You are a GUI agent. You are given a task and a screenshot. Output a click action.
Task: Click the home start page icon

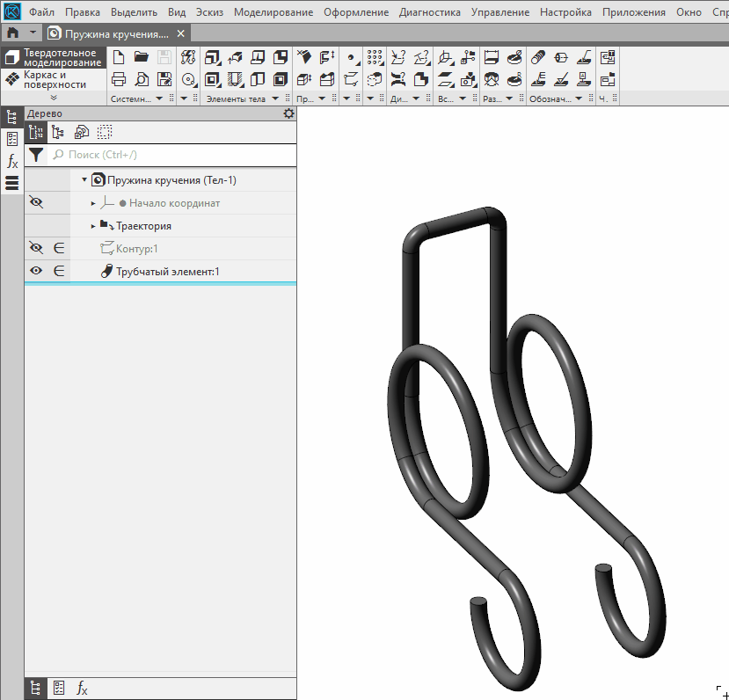coord(13,33)
